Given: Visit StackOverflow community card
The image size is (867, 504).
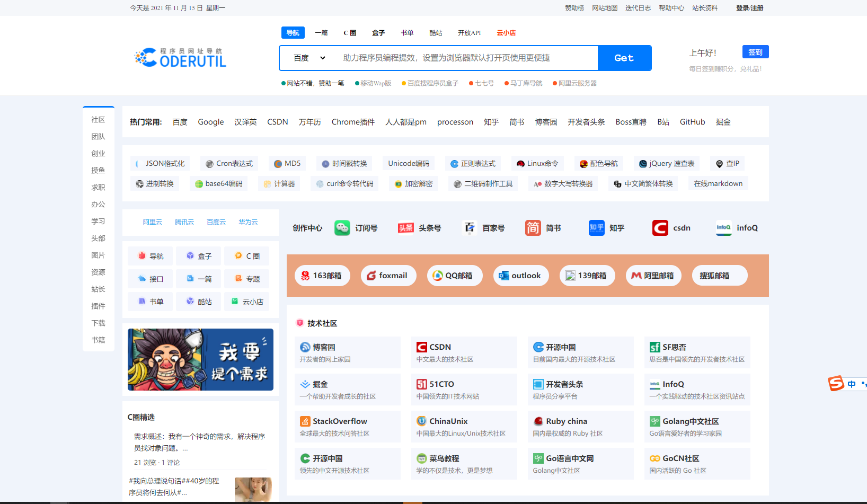Looking at the screenshot, I should click(347, 426).
